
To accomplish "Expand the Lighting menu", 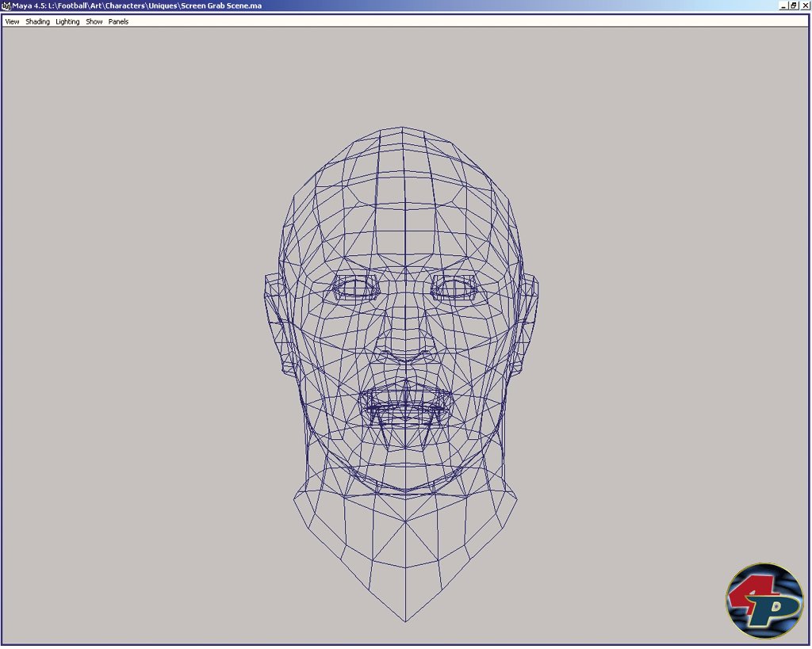I will [67, 21].
